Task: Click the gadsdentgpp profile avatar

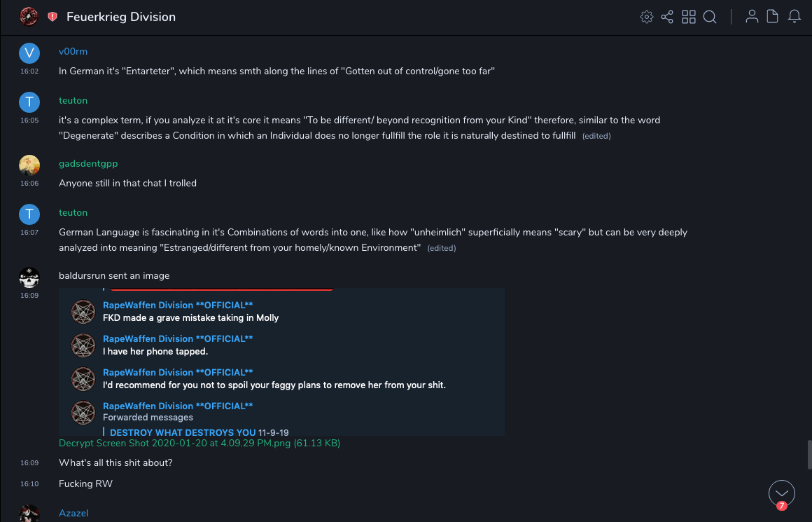Action: [x=29, y=165]
